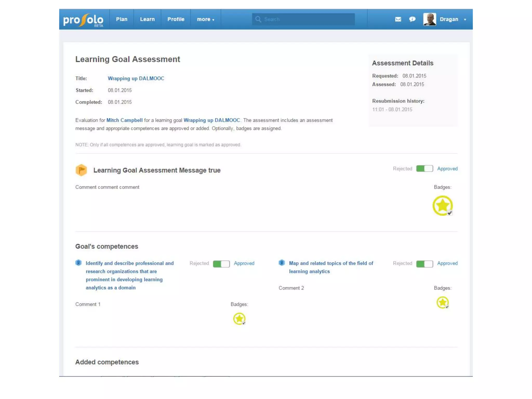Click the star badge beside Comment 1

coord(239,319)
